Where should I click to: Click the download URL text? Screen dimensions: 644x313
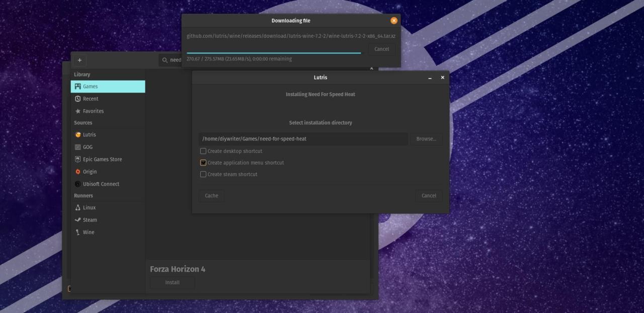pyautogui.click(x=291, y=36)
